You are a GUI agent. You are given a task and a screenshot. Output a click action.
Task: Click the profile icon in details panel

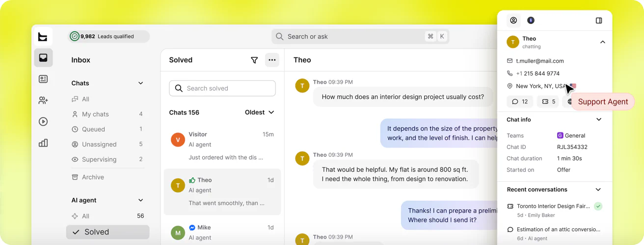513,21
